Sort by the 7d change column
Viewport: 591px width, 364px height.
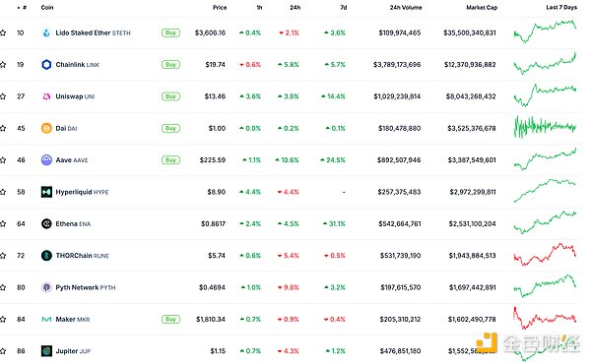[x=343, y=7]
